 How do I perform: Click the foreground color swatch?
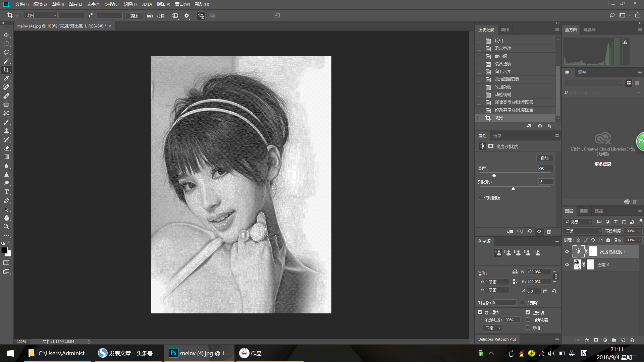[x=5, y=250]
